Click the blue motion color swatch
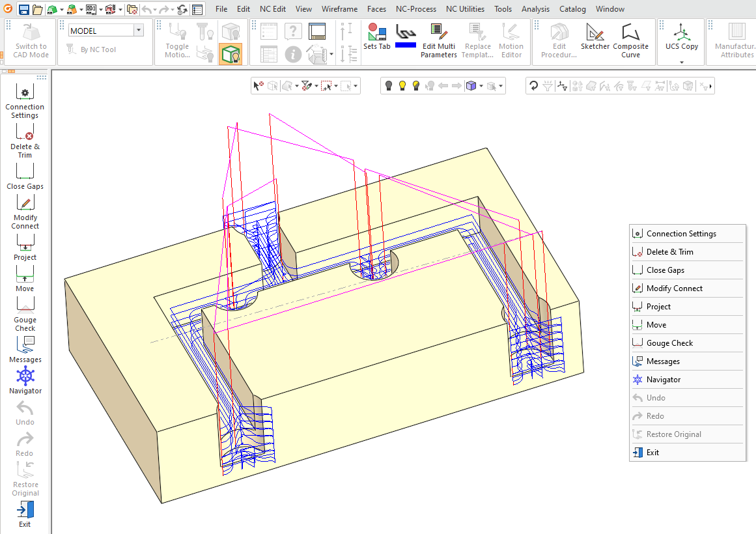 406,45
